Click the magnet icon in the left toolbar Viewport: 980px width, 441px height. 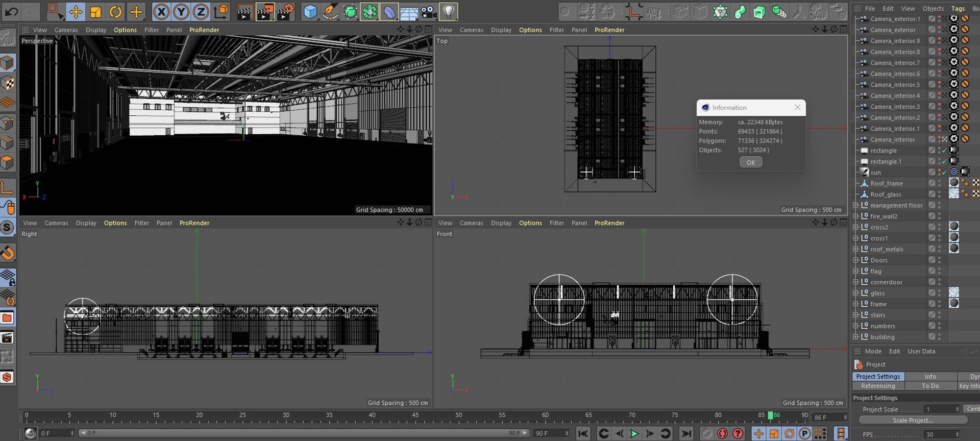pyautogui.click(x=8, y=253)
